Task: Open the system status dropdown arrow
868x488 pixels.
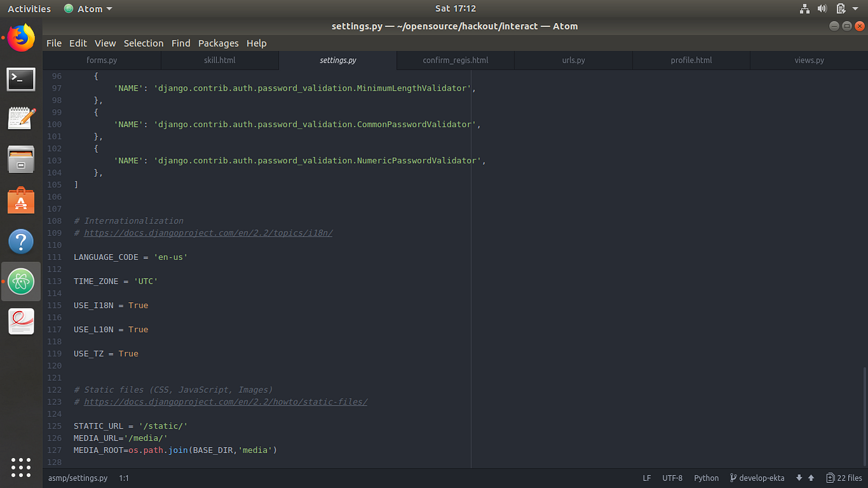Action: (x=856, y=8)
